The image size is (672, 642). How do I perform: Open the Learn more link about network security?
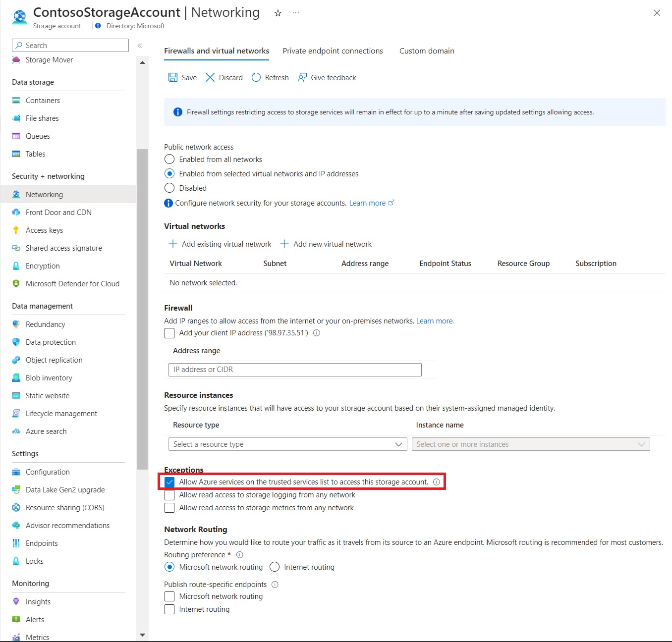coord(368,203)
